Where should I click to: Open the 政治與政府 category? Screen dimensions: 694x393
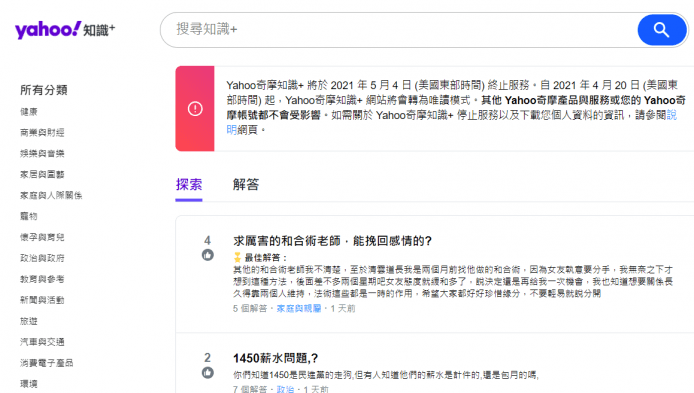pos(42,258)
